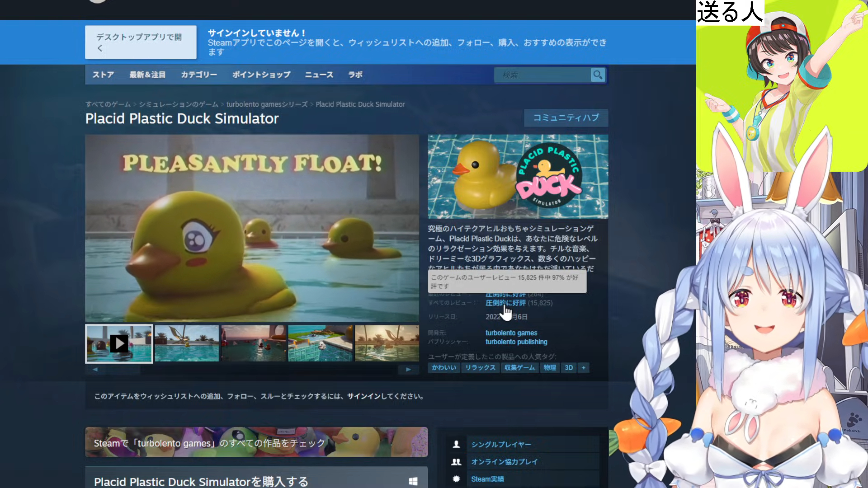Click Placid Plastic Duck Simulatorを購入する heading
This screenshot has height=488, width=868.
click(201, 482)
